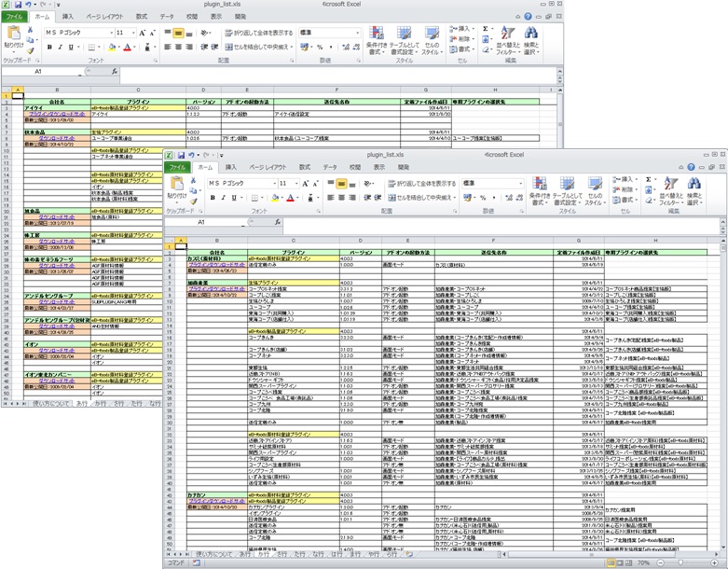Screen dimensions: 728x569
Task: Open ファイル tab in front window
Action: pos(177,167)
